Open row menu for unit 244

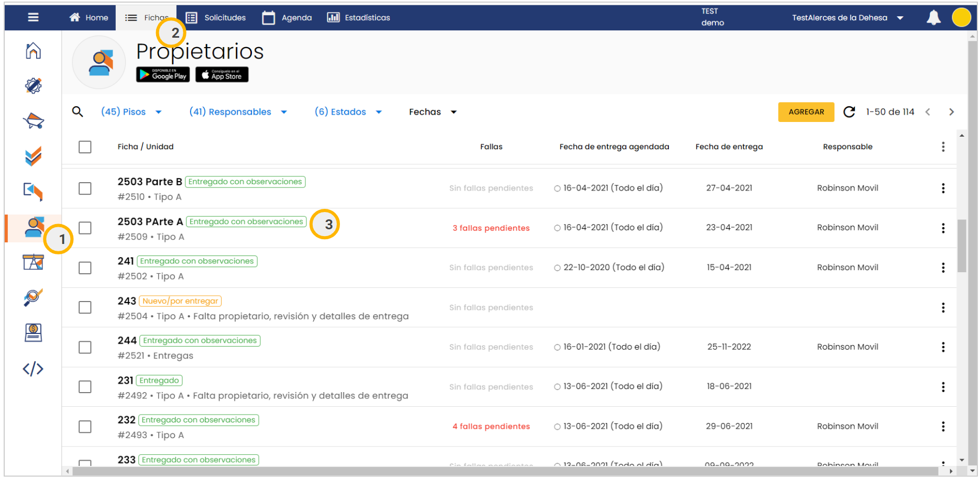tap(943, 347)
